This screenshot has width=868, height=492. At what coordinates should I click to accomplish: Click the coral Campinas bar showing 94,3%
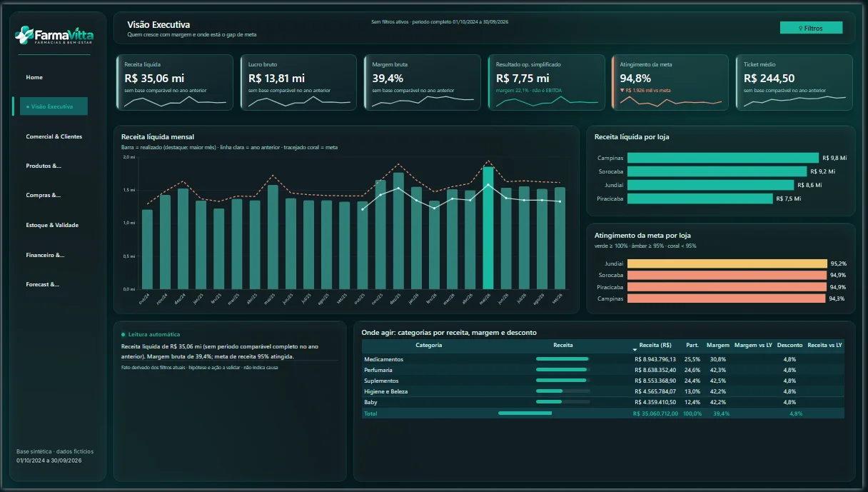click(727, 298)
